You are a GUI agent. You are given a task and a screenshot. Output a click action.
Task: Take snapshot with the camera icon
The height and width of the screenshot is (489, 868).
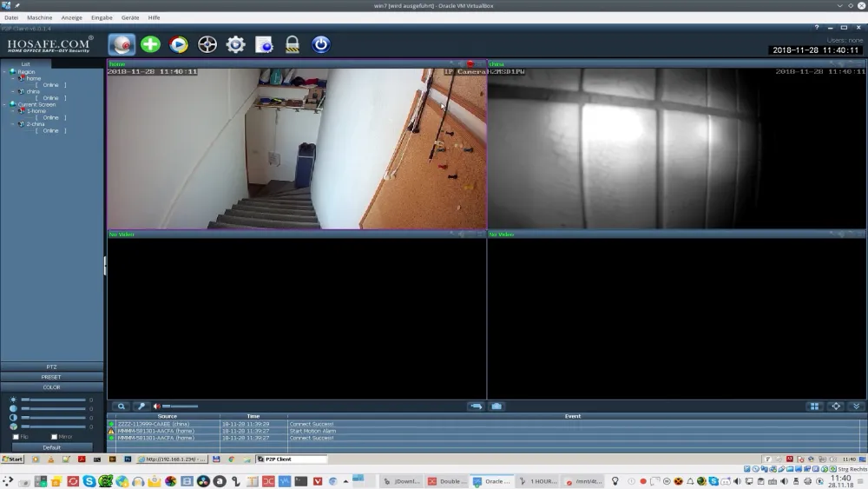tap(496, 406)
